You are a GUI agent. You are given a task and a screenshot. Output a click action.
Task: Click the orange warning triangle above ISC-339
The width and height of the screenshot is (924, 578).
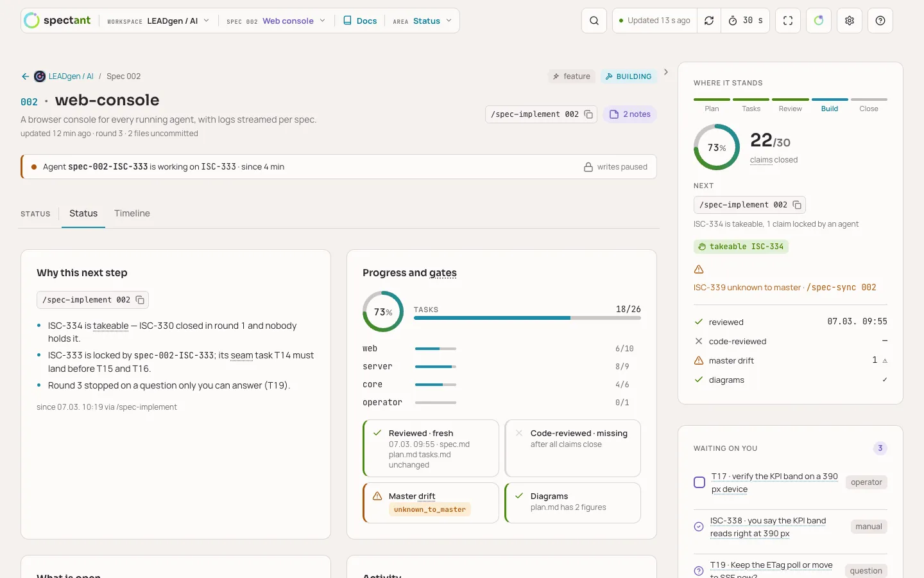pyautogui.click(x=699, y=270)
